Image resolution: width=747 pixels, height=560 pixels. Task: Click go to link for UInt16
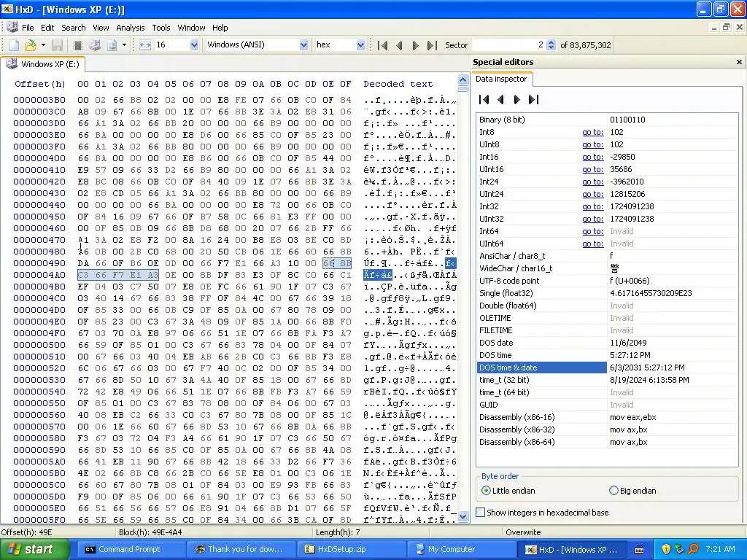592,169
